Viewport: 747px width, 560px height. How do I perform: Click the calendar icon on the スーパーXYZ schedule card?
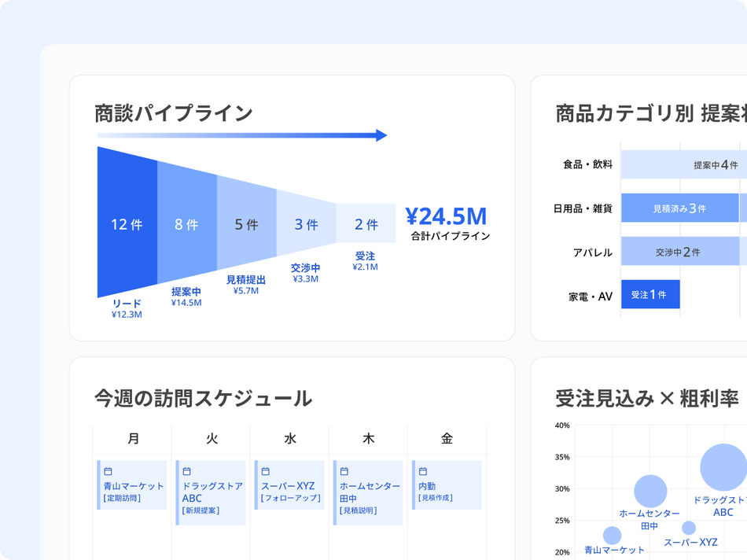tap(265, 471)
